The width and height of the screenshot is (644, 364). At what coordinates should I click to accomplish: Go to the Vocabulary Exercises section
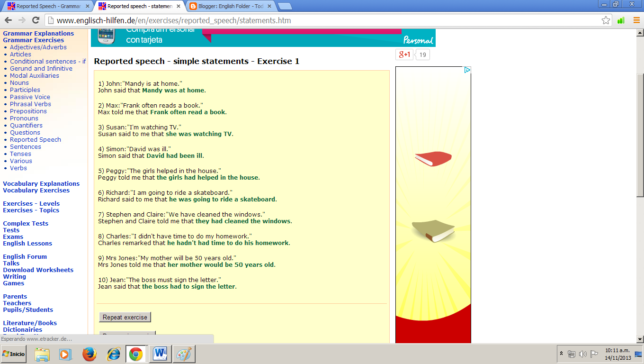coord(36,190)
